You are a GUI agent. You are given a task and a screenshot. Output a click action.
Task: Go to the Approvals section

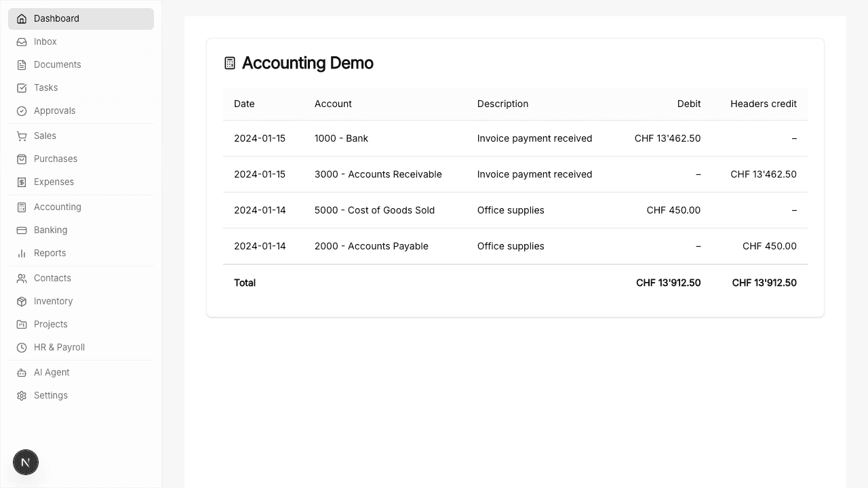[54, 111]
